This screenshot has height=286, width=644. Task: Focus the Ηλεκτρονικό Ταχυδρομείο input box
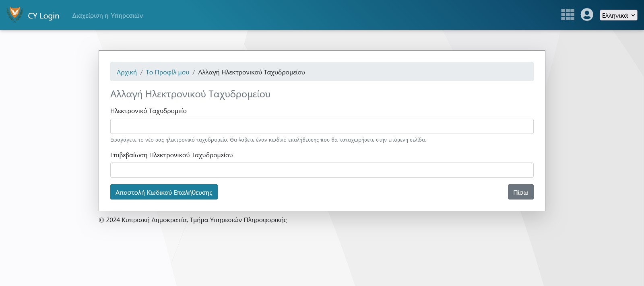click(x=322, y=126)
